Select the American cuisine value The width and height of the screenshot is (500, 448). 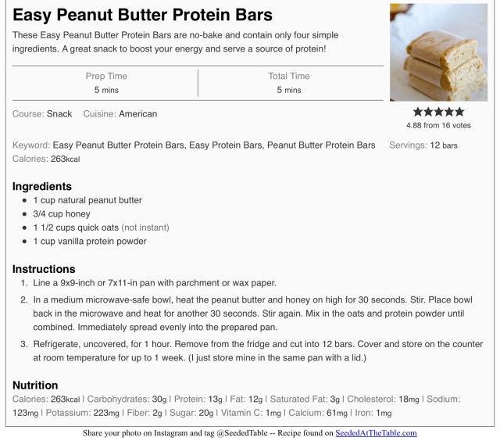coord(137,113)
